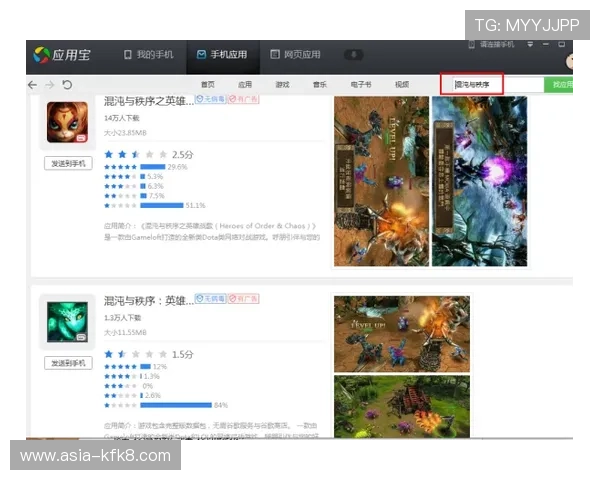The height and width of the screenshot is (480, 600).
Task: Click 无病毒 badge of 混沌与秩序之英雄
Action: point(210,99)
